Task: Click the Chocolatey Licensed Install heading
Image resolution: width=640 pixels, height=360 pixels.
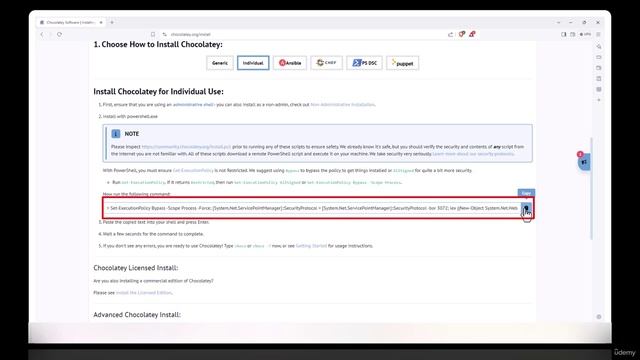Action: 136,268
